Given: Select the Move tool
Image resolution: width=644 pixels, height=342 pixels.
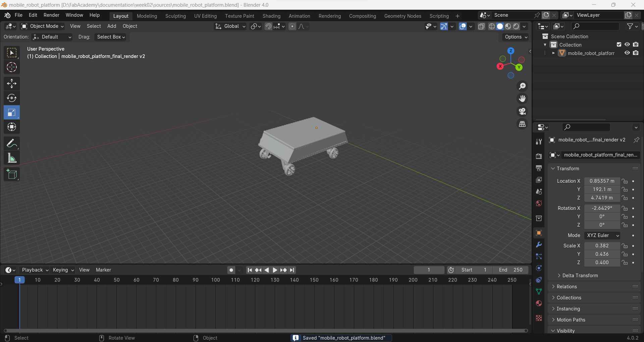Looking at the screenshot, I should pyautogui.click(x=12, y=83).
